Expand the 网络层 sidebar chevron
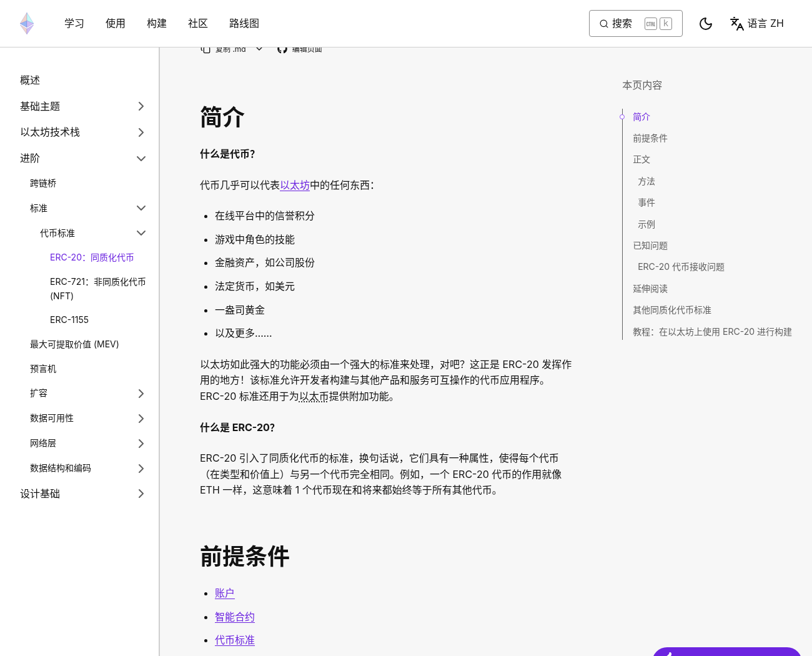812x656 pixels. [x=141, y=444]
